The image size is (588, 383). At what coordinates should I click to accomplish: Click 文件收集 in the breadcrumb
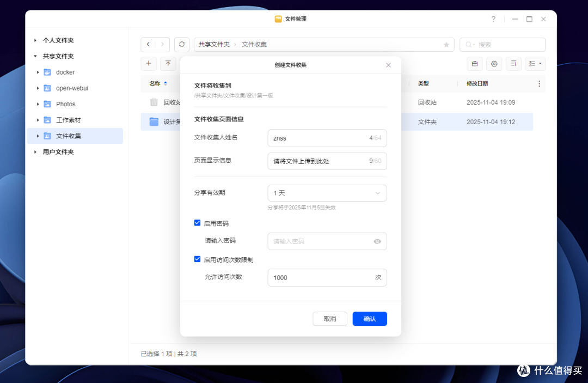click(254, 44)
